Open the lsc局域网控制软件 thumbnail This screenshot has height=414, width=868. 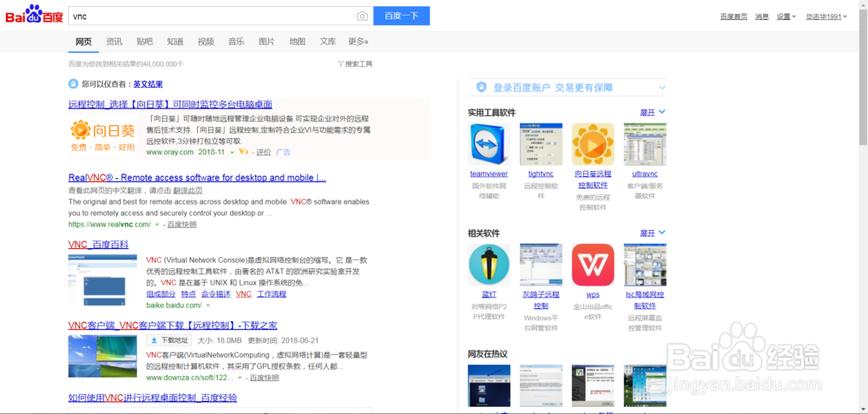tap(645, 265)
